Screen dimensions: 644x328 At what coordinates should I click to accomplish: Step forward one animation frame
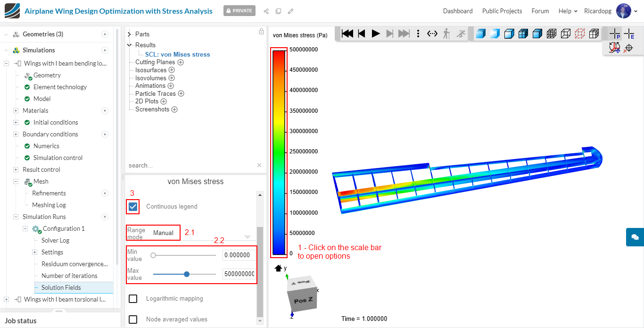(x=390, y=34)
